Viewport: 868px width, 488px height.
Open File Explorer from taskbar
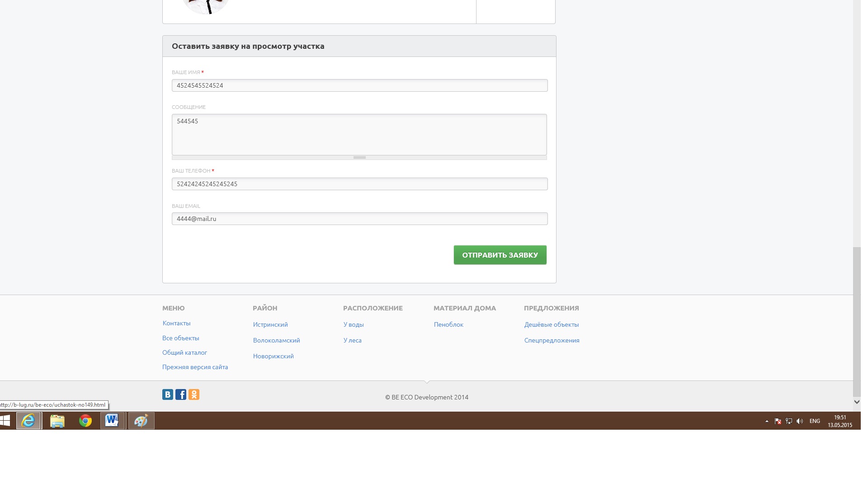tap(57, 421)
